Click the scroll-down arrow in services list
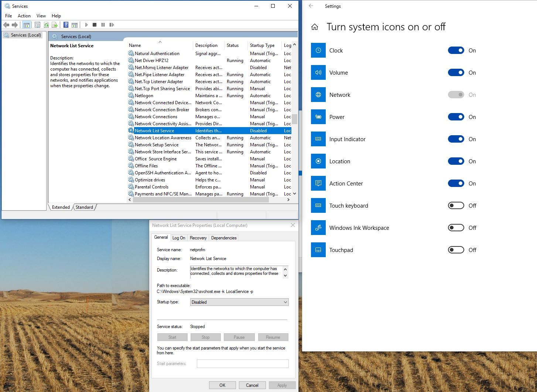The image size is (537, 392). 294,193
